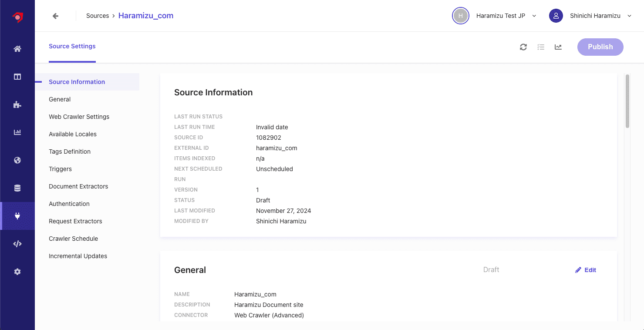This screenshot has width=644, height=330.
Task: Click the refresh icon near Publish
Action: pos(523,47)
